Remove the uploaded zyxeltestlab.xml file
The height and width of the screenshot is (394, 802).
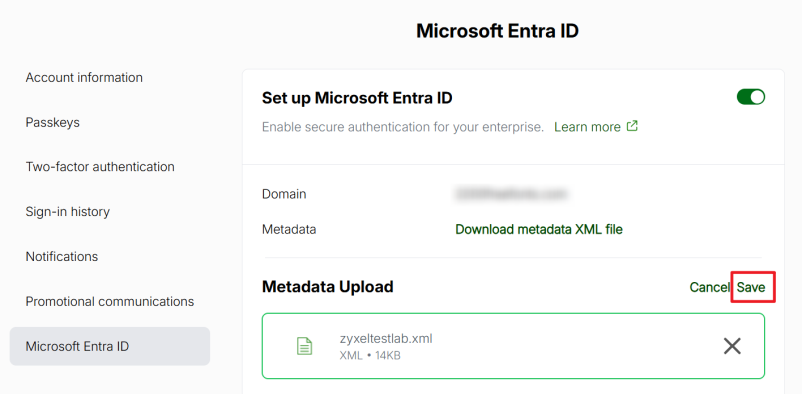click(732, 346)
